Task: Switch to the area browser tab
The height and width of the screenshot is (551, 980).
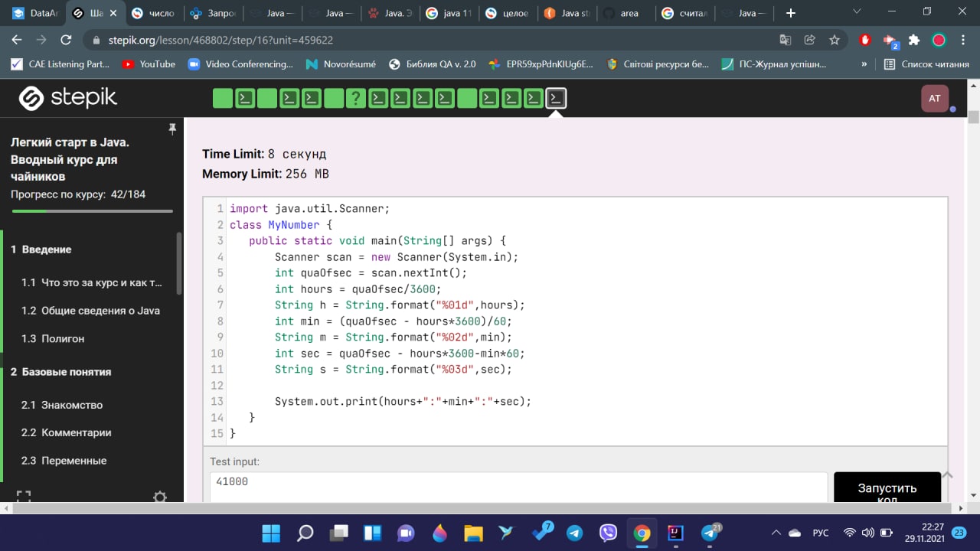Action: [x=624, y=13]
